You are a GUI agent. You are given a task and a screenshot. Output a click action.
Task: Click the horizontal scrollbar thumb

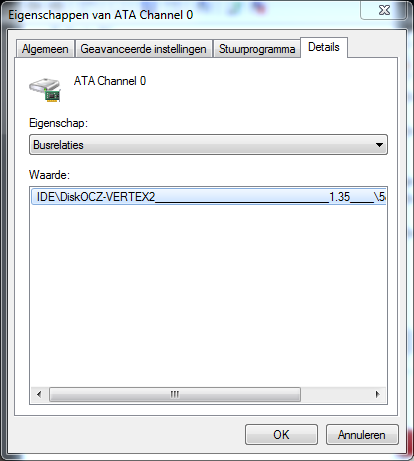pos(175,394)
